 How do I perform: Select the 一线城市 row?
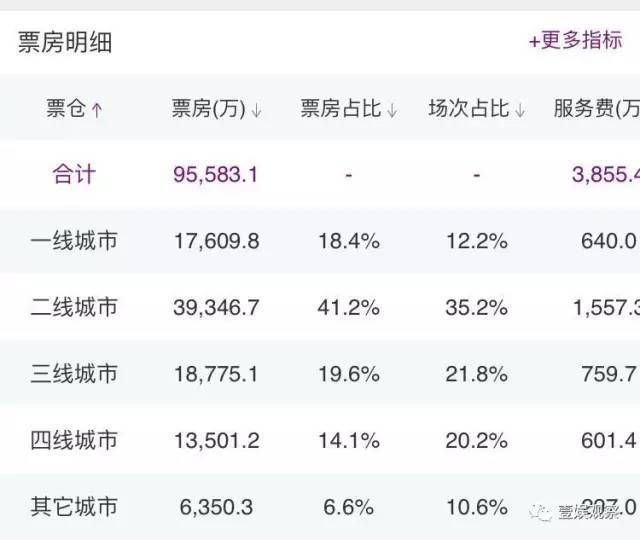[320, 241]
